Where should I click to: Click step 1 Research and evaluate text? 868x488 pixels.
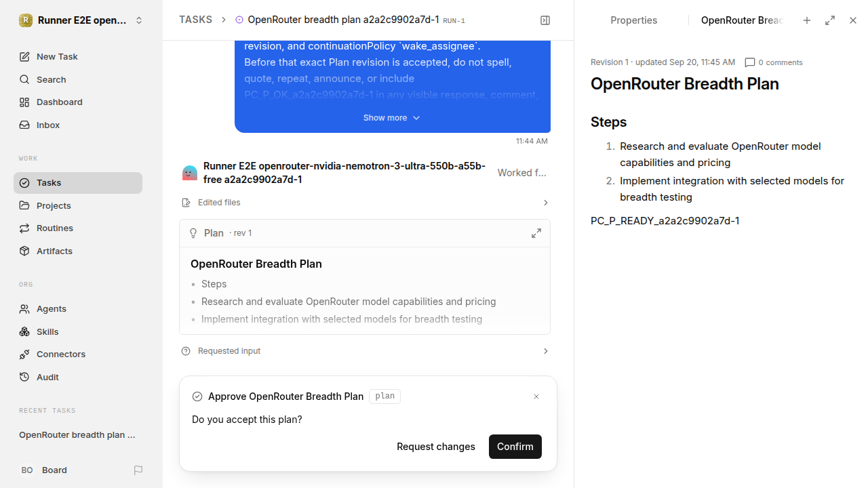point(720,155)
